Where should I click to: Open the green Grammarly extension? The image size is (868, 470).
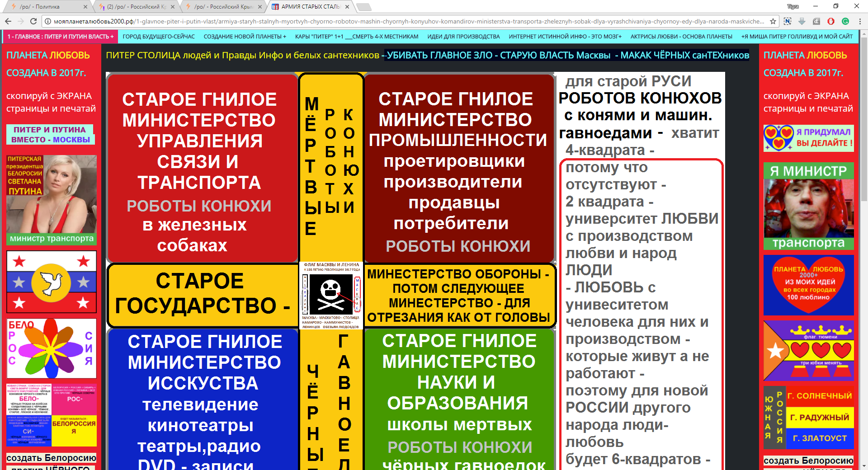click(x=845, y=21)
